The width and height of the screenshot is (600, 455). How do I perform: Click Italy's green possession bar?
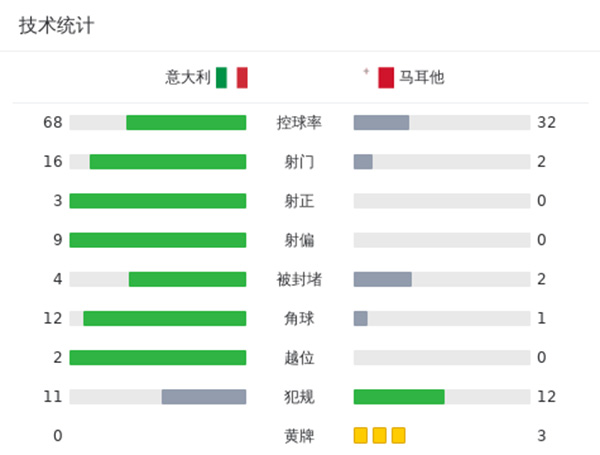coord(186,123)
